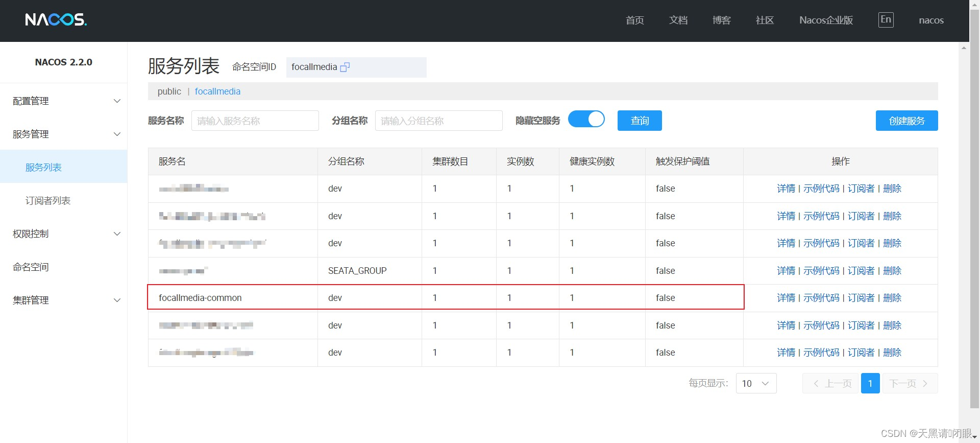The width and height of the screenshot is (980, 443).
Task: Expand the 集群管理 menu
Action: pyautogui.click(x=64, y=300)
